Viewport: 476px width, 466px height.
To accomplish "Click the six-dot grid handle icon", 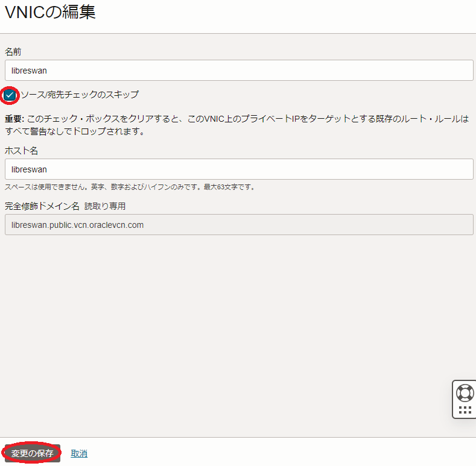I will [465, 410].
